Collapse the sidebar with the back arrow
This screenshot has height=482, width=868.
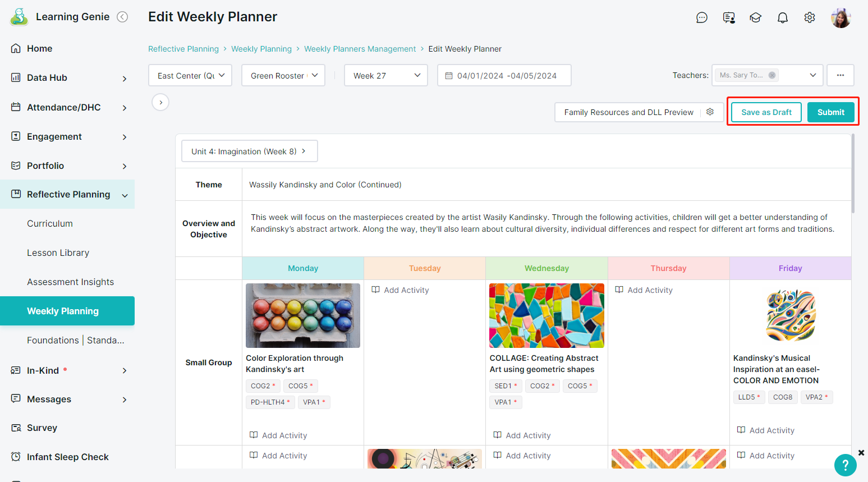click(122, 17)
